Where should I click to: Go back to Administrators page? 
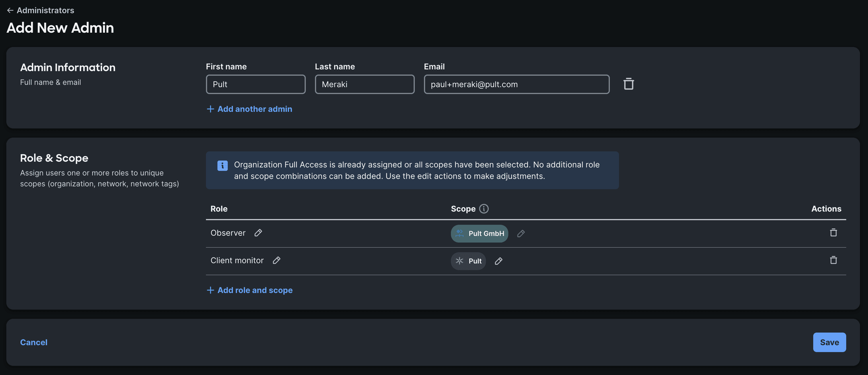click(x=40, y=10)
